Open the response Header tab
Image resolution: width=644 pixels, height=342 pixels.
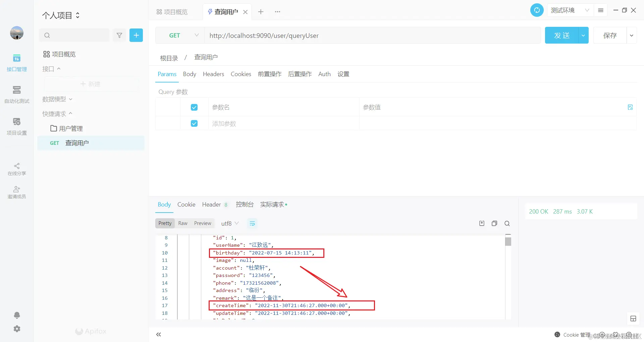215,205
